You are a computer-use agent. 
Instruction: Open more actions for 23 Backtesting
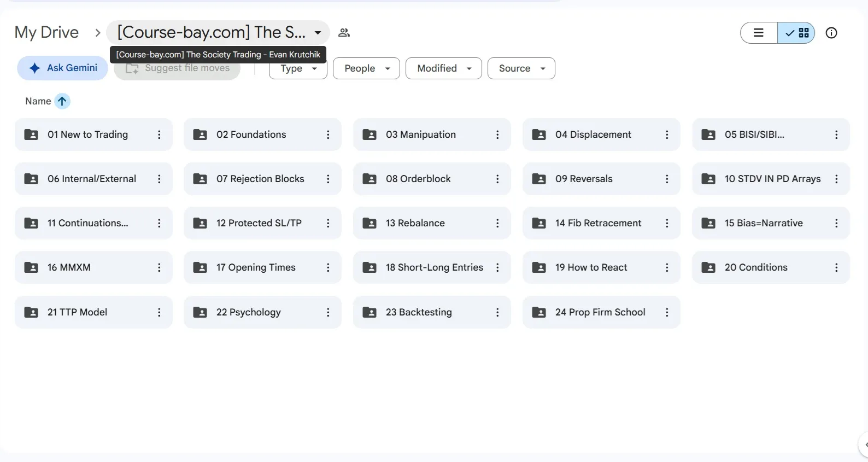[497, 312]
